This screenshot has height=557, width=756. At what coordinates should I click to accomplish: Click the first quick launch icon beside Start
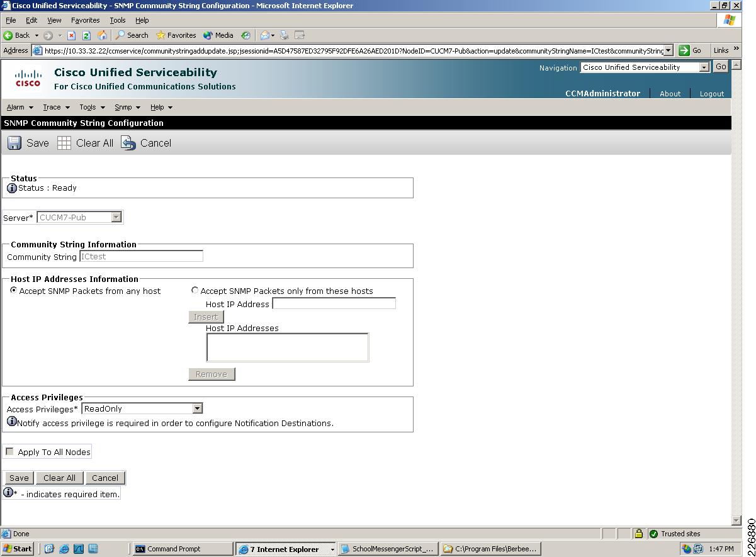49,549
